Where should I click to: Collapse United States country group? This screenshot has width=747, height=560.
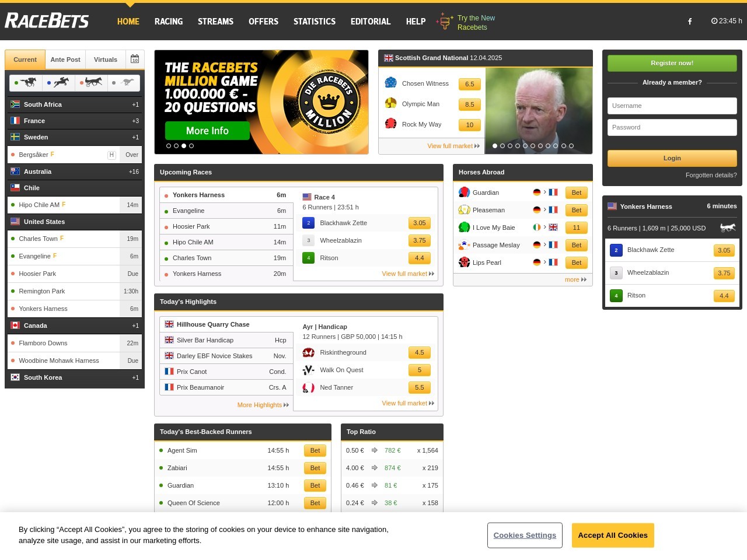point(75,222)
